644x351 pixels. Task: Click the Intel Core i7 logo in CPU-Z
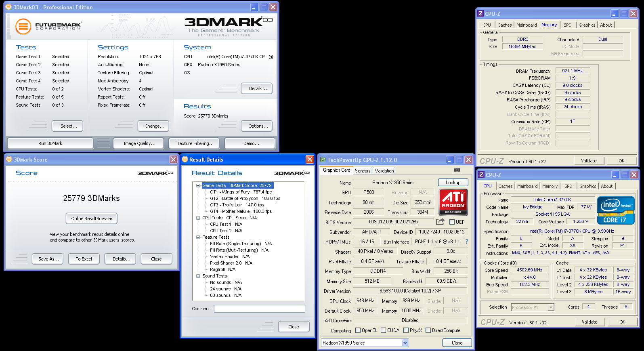[x=616, y=210]
